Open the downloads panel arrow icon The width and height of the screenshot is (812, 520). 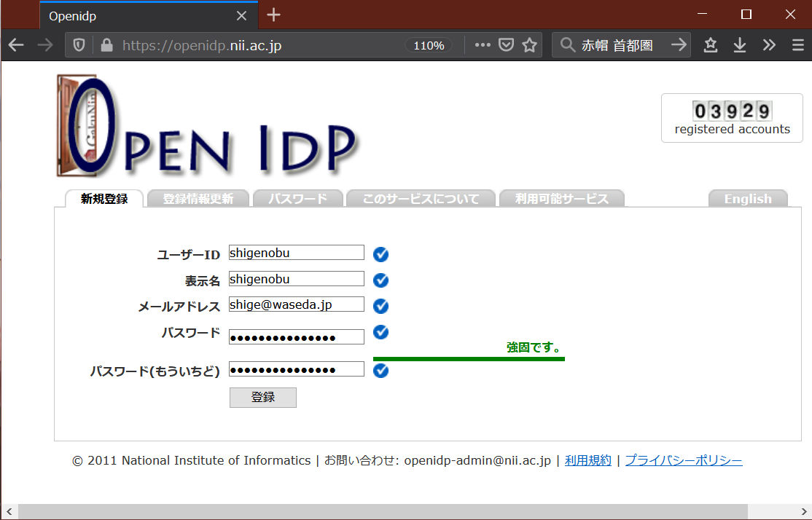(740, 45)
